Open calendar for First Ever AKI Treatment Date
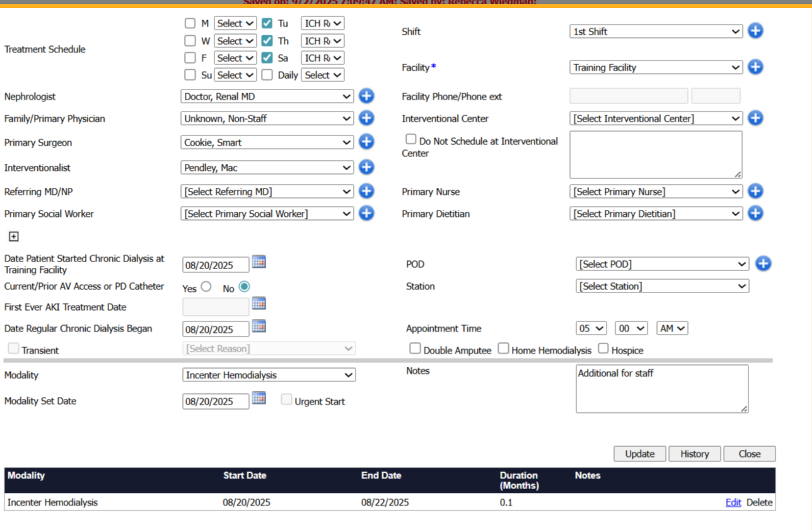812x530 pixels. (x=259, y=303)
